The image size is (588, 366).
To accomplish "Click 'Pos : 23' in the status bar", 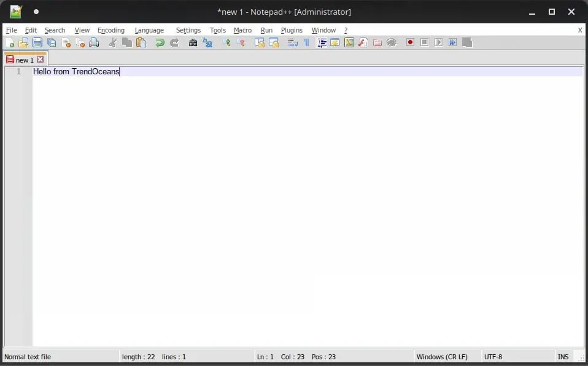I will click(323, 357).
